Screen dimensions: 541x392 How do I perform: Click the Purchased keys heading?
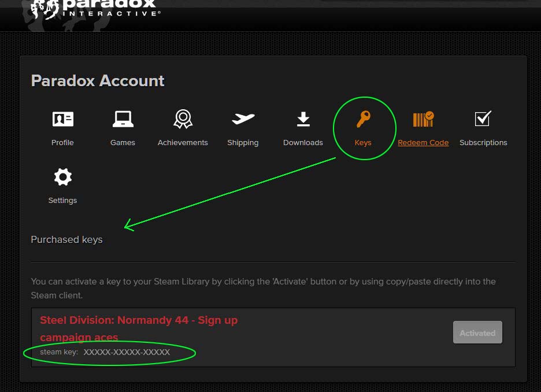pos(66,239)
